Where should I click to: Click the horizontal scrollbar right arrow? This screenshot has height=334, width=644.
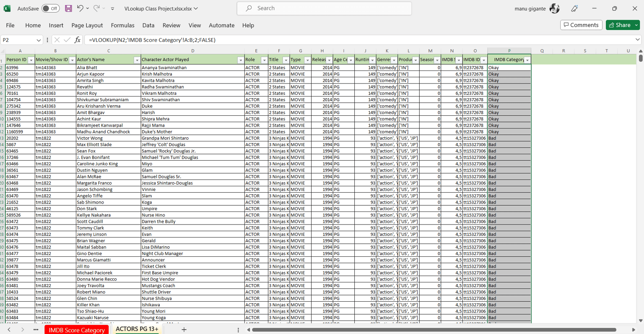[634, 330]
